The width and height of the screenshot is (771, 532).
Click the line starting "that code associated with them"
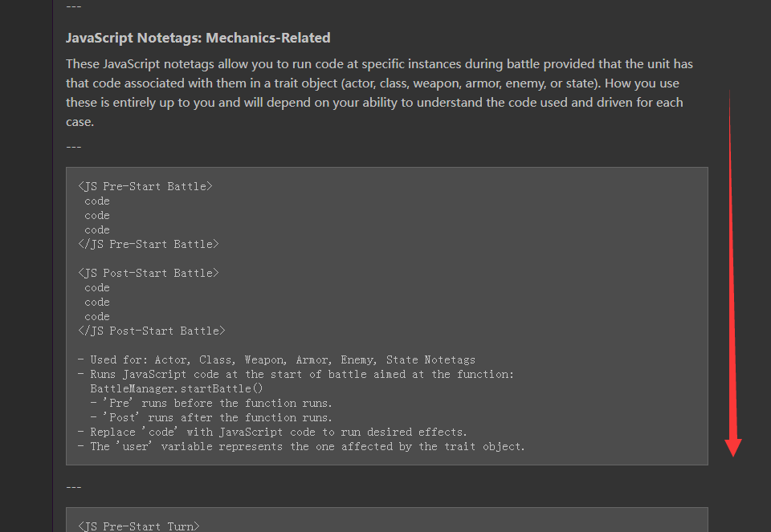(372, 83)
